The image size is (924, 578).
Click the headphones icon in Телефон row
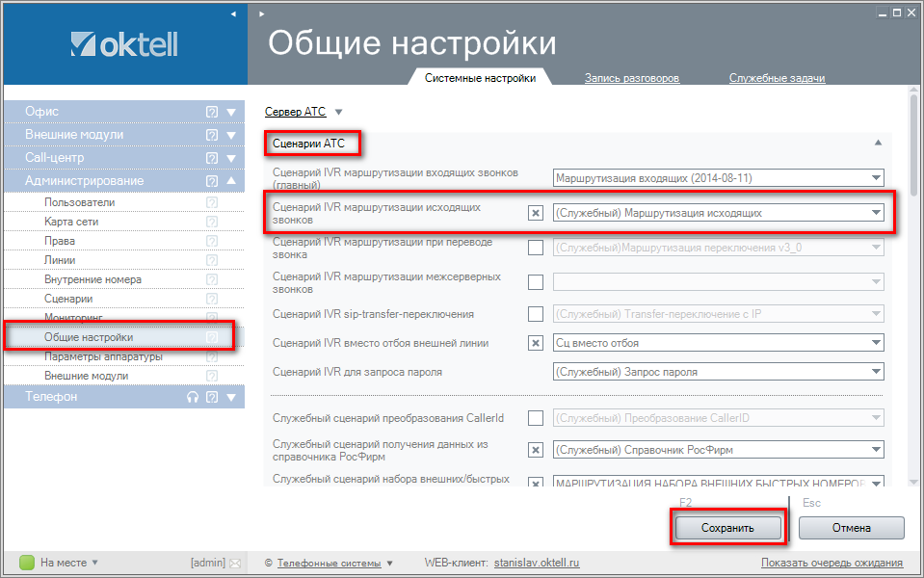click(193, 397)
